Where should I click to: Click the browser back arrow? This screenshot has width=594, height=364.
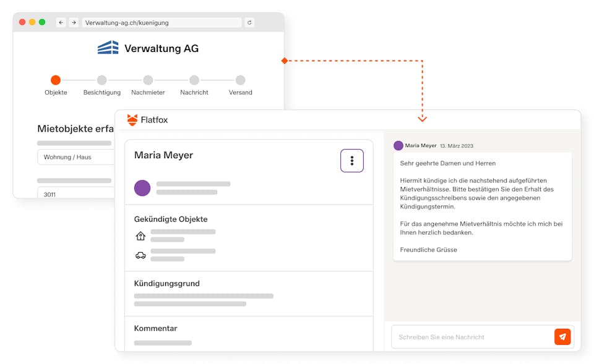point(61,22)
